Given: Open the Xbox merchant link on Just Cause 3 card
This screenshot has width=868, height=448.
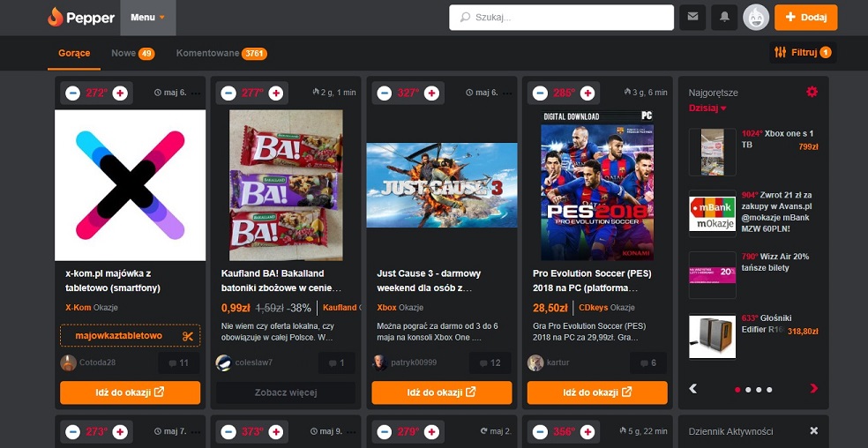Looking at the screenshot, I should tap(386, 308).
